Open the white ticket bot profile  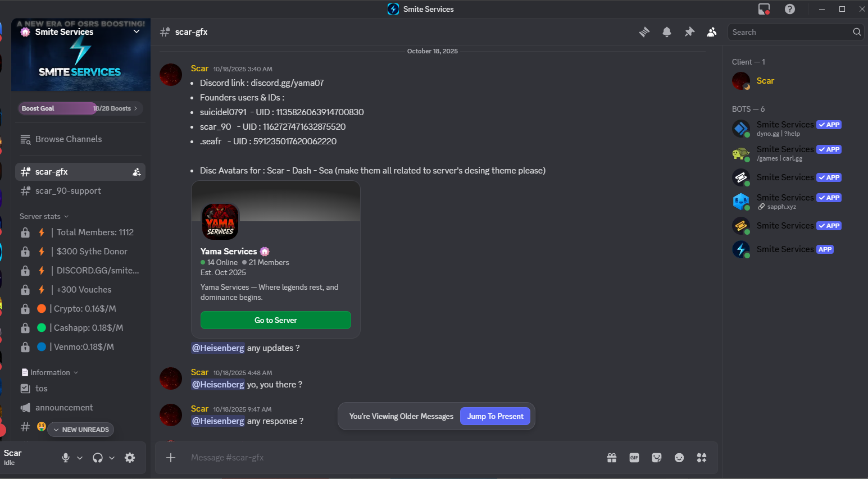coord(796,177)
